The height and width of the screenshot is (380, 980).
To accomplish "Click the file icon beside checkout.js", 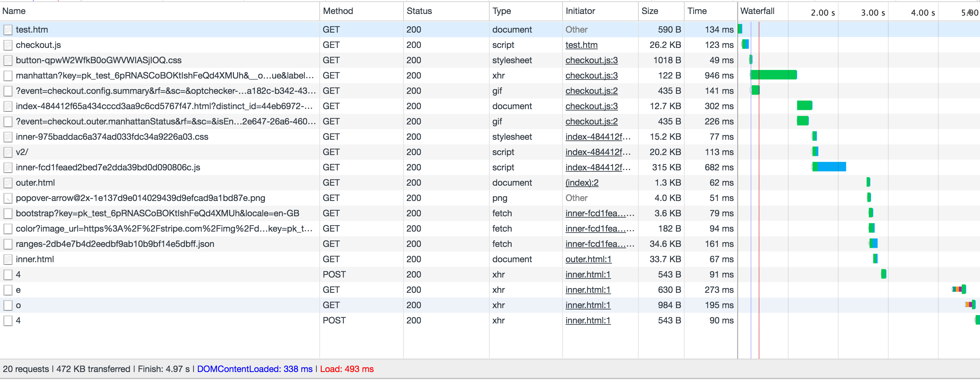I will coord(8,45).
